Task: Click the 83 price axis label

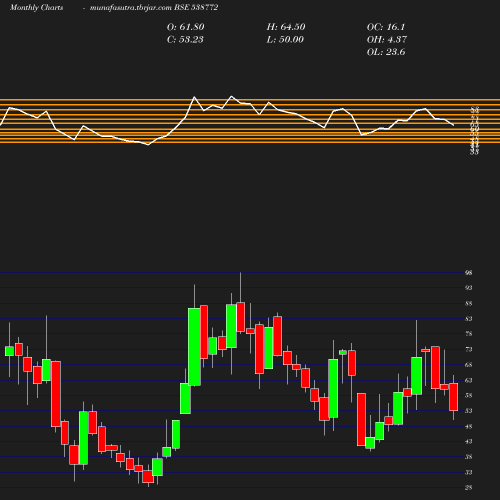Action: 469,319
